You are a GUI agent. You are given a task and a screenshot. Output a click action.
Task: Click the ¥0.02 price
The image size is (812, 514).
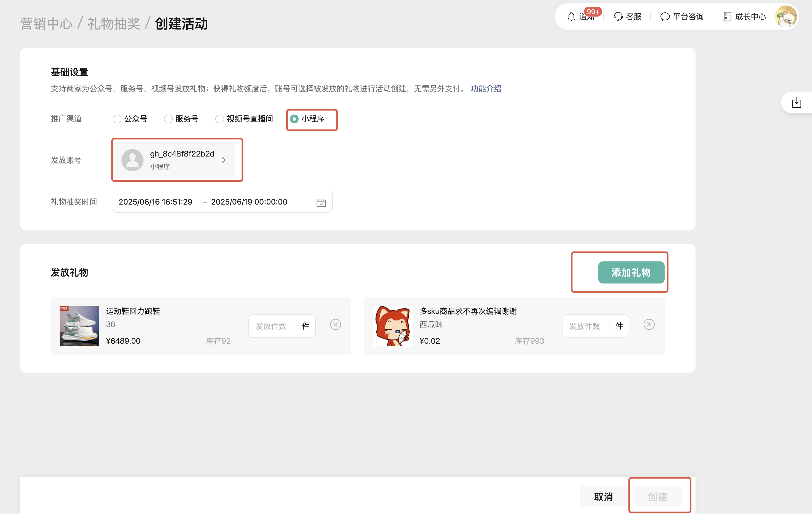coord(430,341)
